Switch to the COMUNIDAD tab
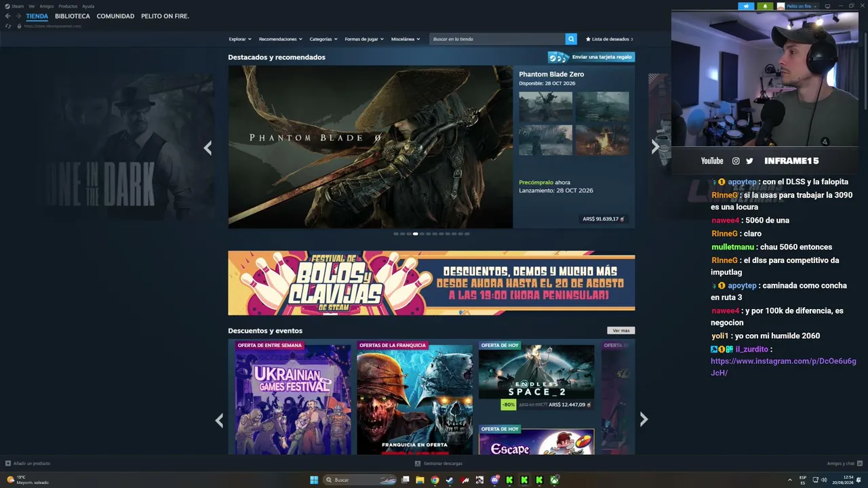Image resolution: width=868 pixels, height=488 pixels. (115, 16)
